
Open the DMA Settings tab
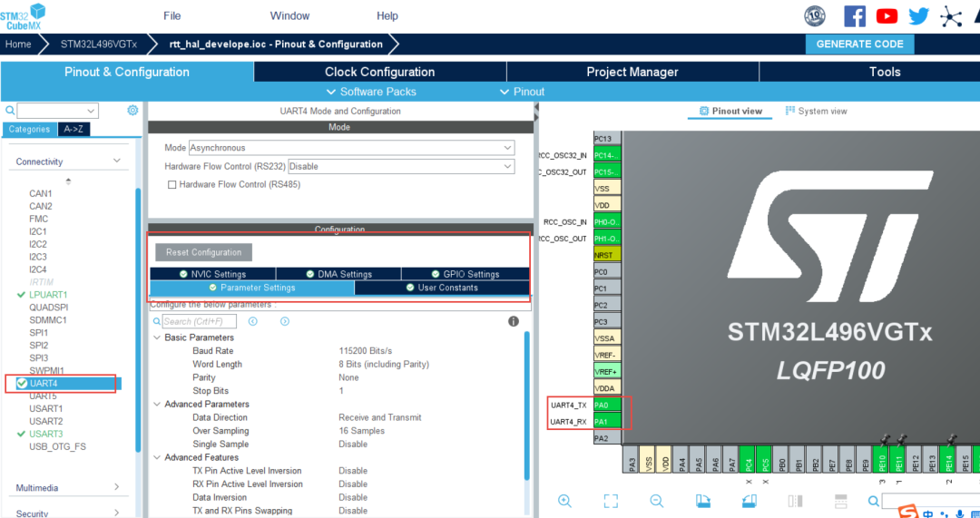(x=338, y=274)
